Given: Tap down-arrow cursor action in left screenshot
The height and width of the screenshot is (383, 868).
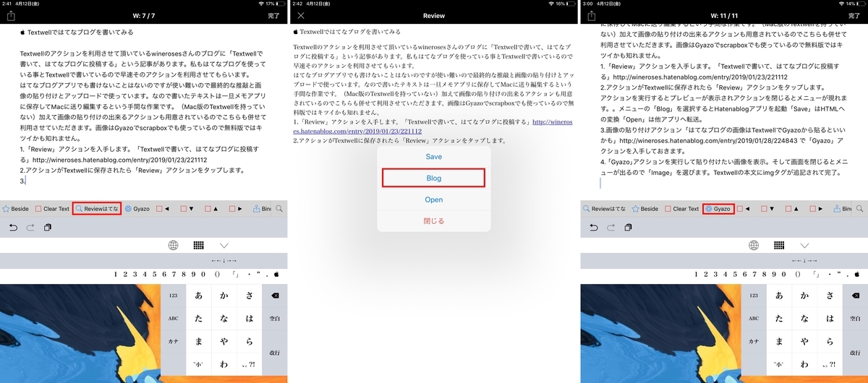Looking at the screenshot, I should (187, 208).
